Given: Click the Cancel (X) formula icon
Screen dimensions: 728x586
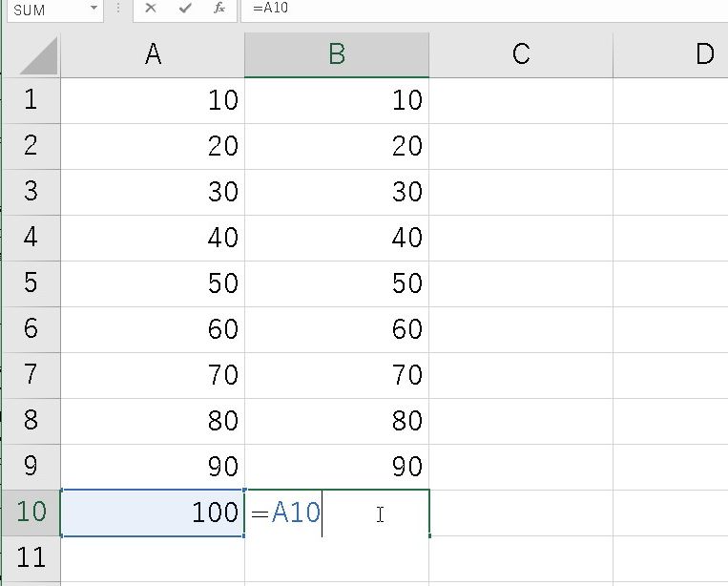Looking at the screenshot, I should (x=151, y=9).
